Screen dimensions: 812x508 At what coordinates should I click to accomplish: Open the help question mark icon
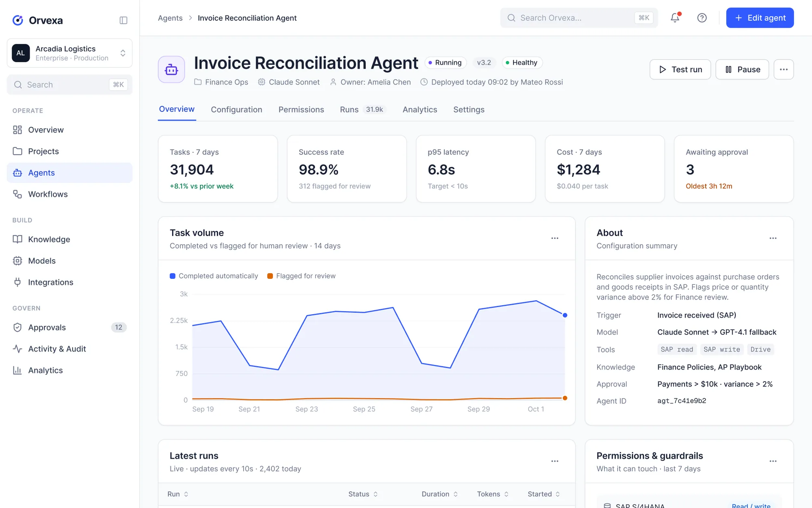point(702,18)
